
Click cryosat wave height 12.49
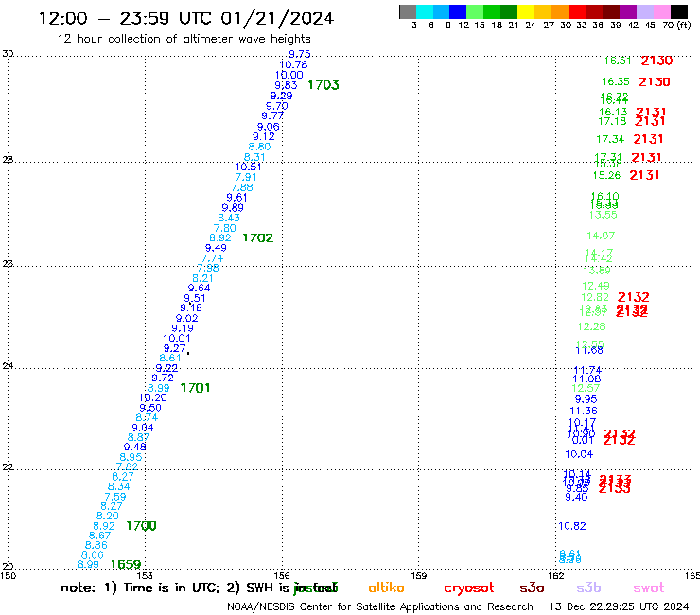coord(596,286)
